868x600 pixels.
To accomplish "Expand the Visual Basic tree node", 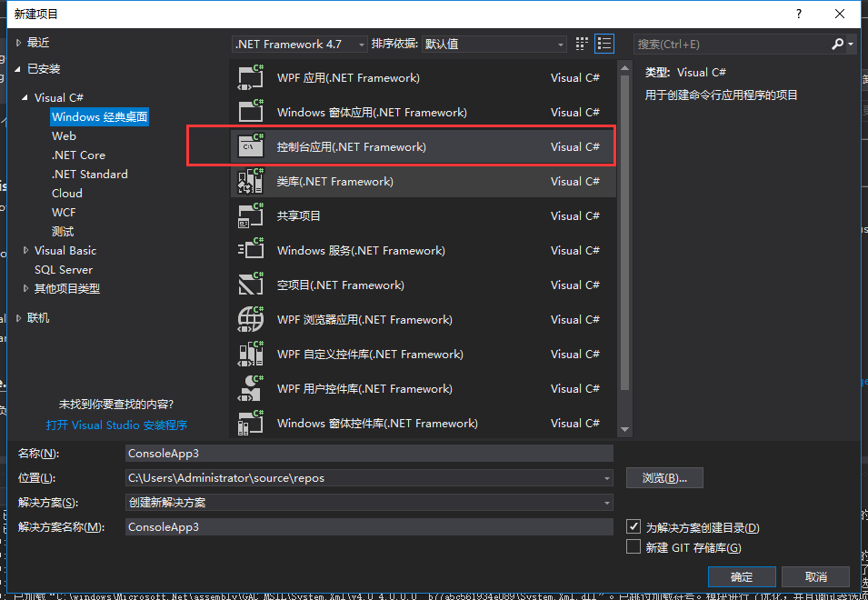I will click(25, 250).
